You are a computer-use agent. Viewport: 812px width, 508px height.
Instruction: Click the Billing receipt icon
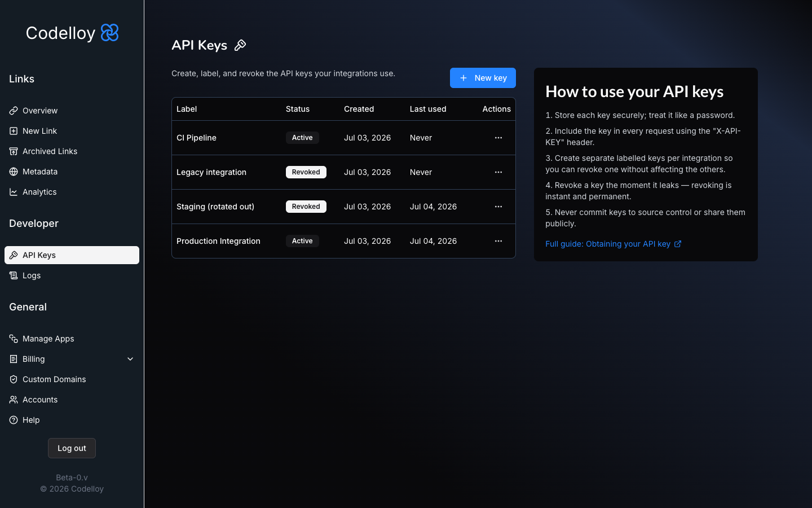pyautogui.click(x=14, y=359)
